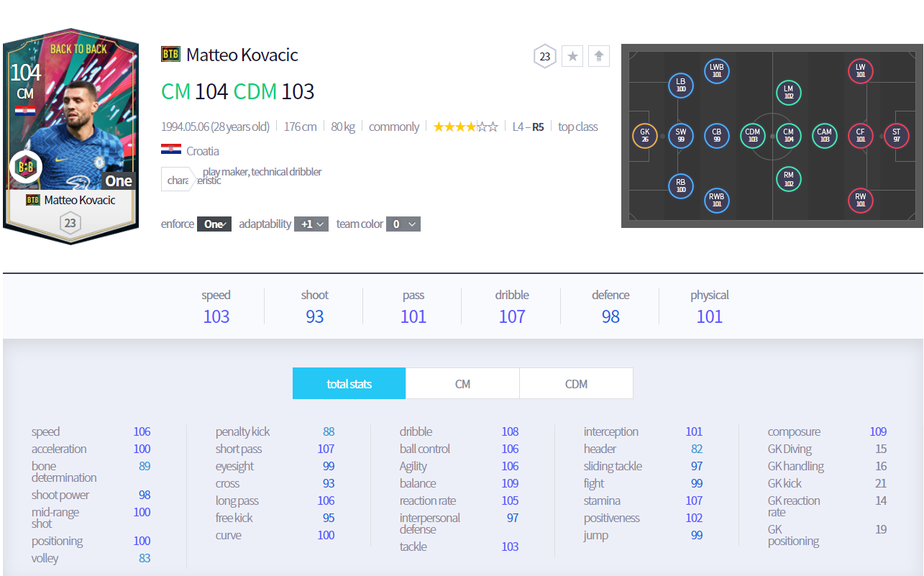Click the BTB badge beside player name
The width and height of the screenshot is (924, 576).
coord(170,55)
